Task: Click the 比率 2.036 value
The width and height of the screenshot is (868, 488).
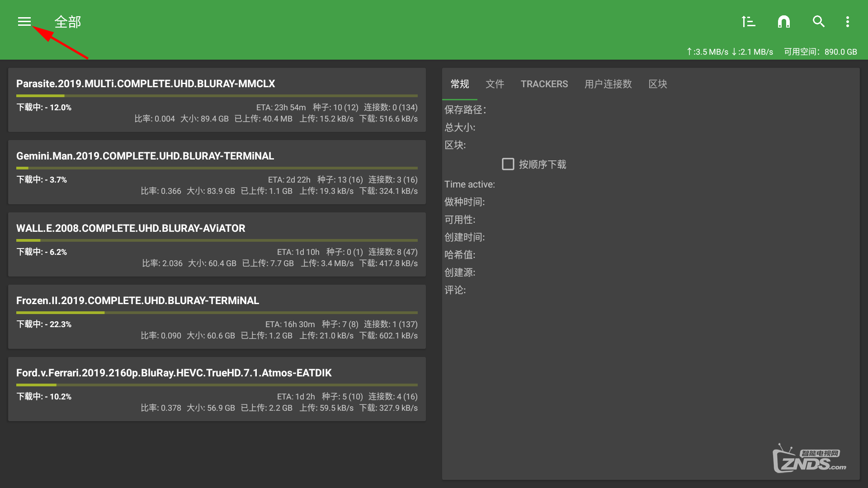Action: click(162, 263)
